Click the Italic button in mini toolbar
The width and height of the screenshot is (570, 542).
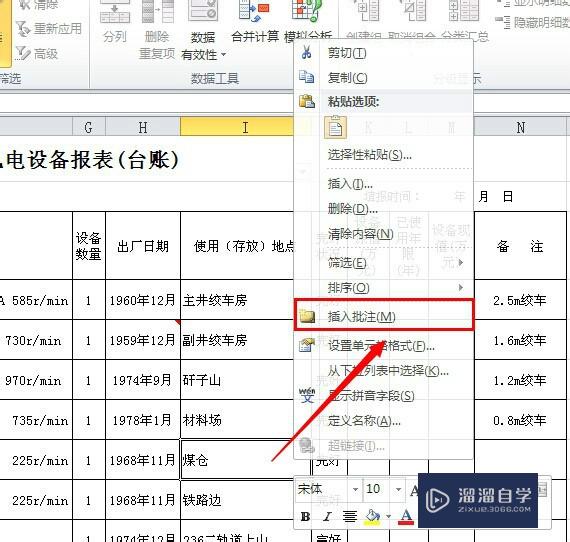[328, 516]
